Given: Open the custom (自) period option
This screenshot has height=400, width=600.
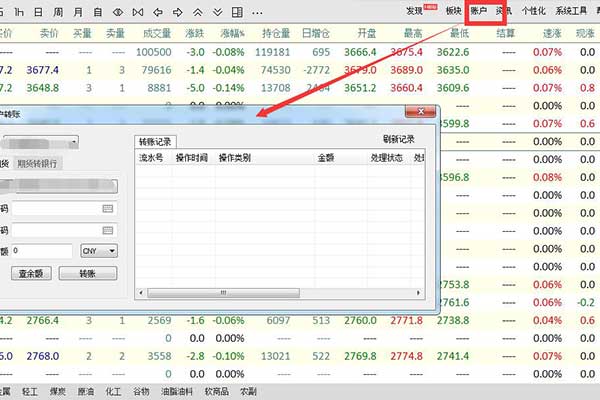Looking at the screenshot, I should [98, 12].
